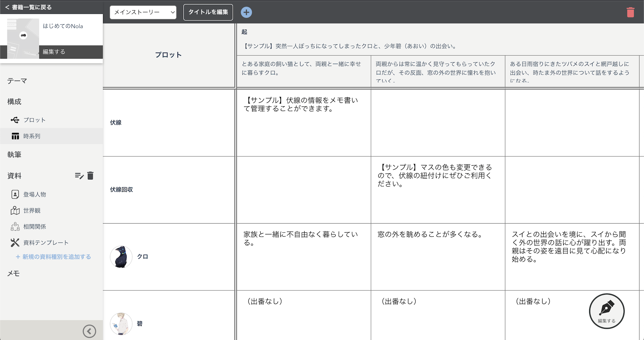The height and width of the screenshot is (340, 644).
Task: Click the blue plus add button
Action: tap(246, 12)
